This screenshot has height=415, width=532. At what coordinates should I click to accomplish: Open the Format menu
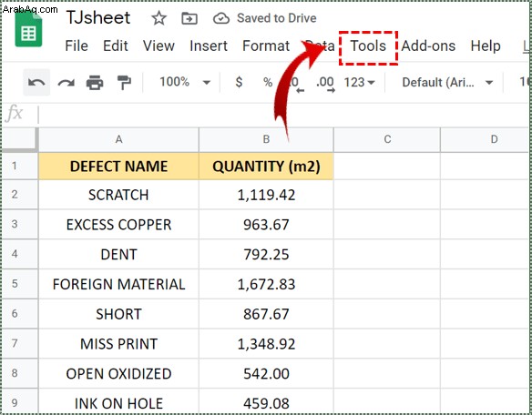(266, 46)
